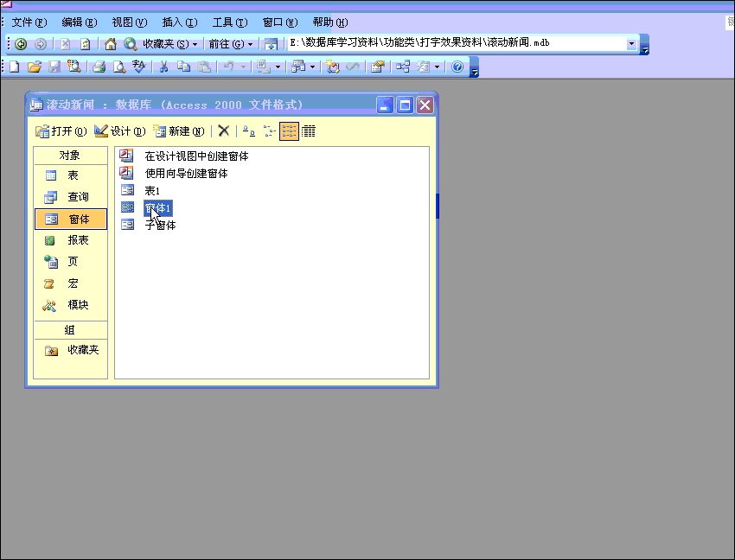Select 报表 in the objects pane

[x=70, y=240]
